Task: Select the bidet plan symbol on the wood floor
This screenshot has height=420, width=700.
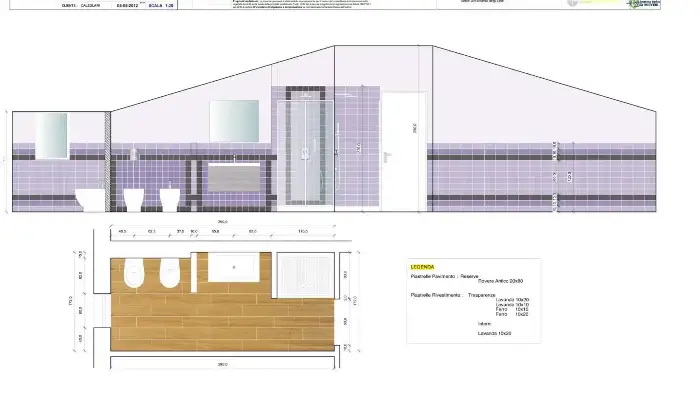Action: 169,273
